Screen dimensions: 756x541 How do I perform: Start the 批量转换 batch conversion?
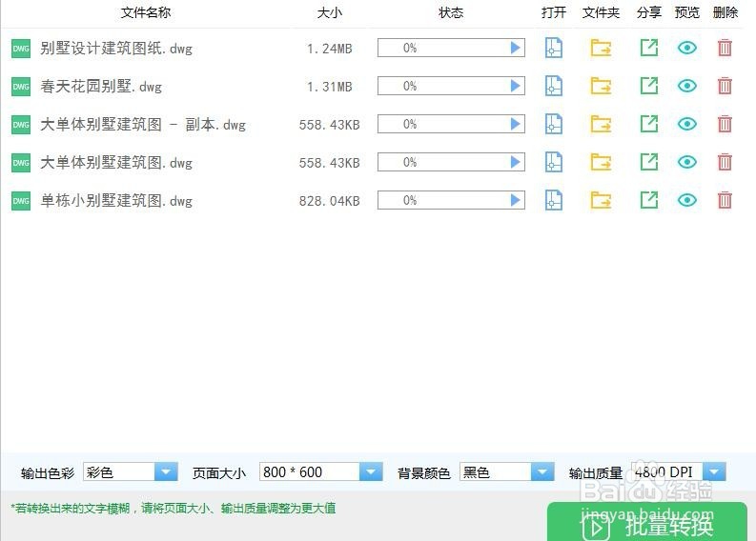[x=647, y=523]
